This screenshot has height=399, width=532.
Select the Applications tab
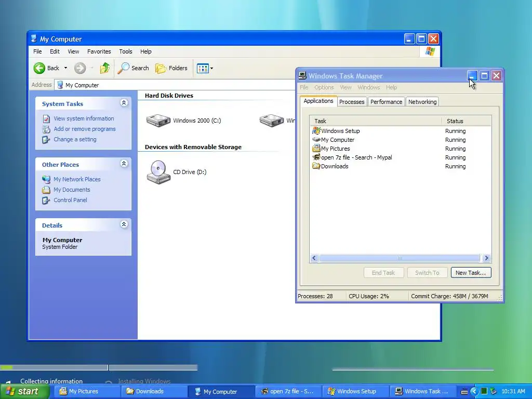(x=318, y=101)
